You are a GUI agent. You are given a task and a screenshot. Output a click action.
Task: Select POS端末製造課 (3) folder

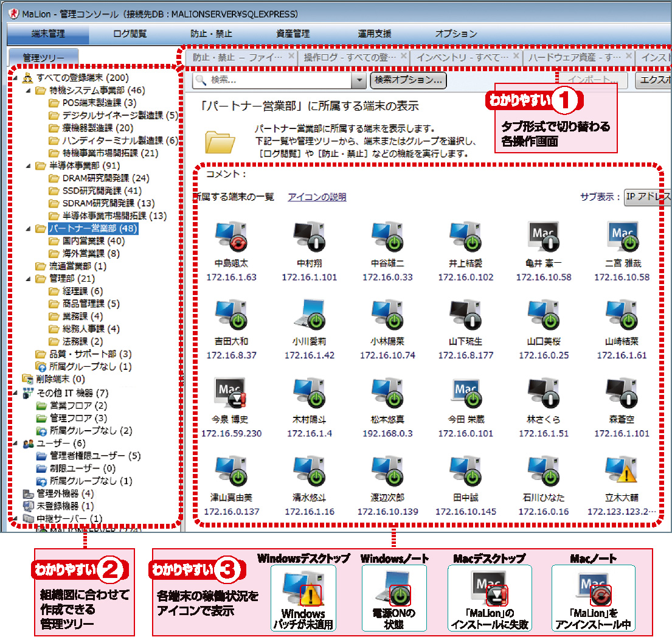click(x=92, y=103)
